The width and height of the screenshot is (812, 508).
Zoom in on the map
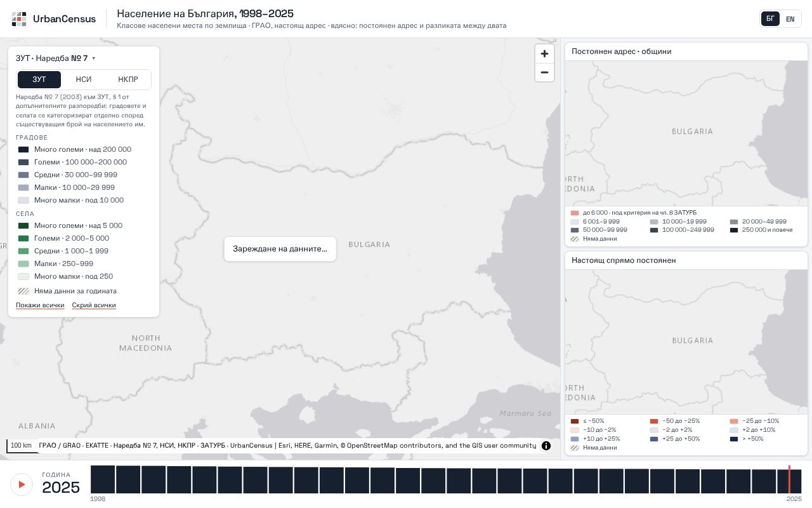coord(544,54)
